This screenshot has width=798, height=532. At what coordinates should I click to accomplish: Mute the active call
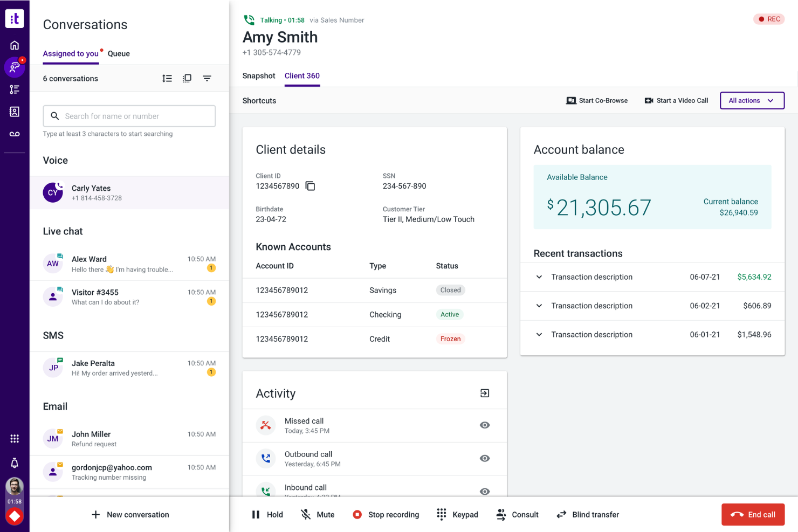(317, 514)
